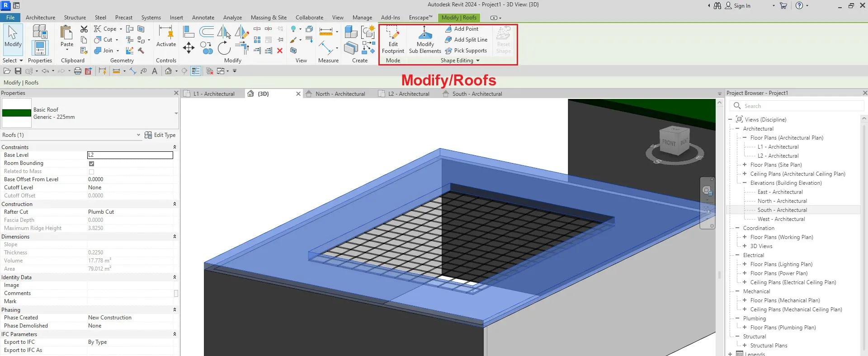
Task: Collapse Elevations (Building Elevation) node
Action: pos(745,183)
